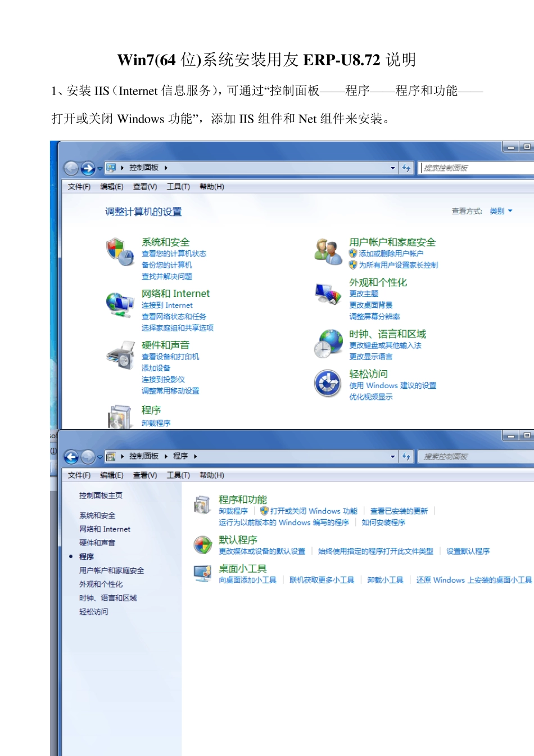The width and height of the screenshot is (534, 756).
Task: Click 设置默认程序 link
Action: 468,551
